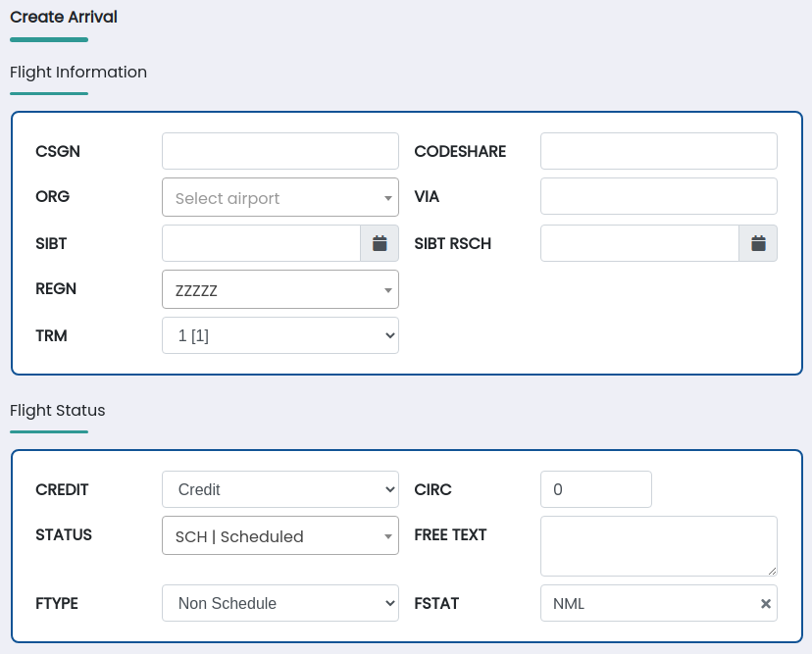The image size is (812, 654).
Task: Open the ORG Select airport dropdown
Action: pyautogui.click(x=279, y=198)
